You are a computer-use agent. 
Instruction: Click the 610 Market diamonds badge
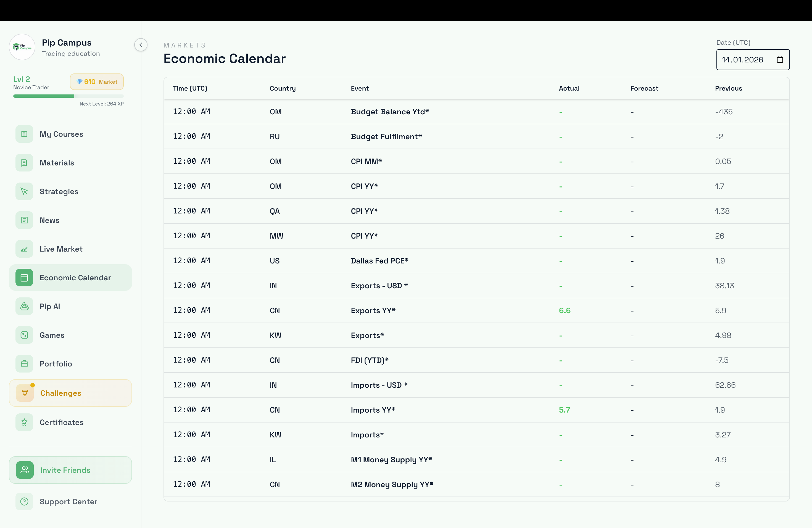coord(97,82)
